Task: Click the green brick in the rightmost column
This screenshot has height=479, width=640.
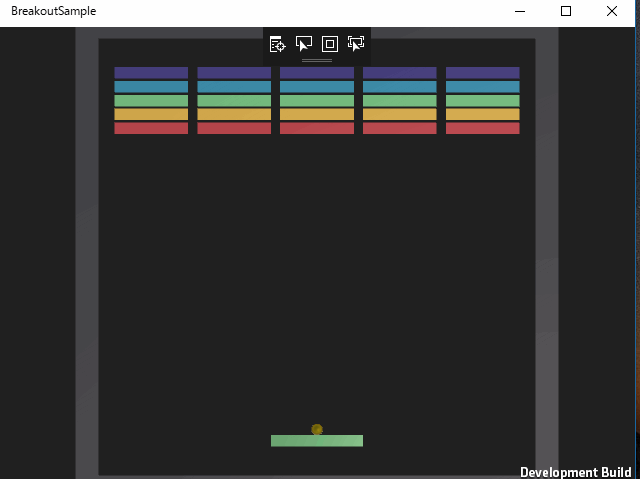Action: pos(482,100)
